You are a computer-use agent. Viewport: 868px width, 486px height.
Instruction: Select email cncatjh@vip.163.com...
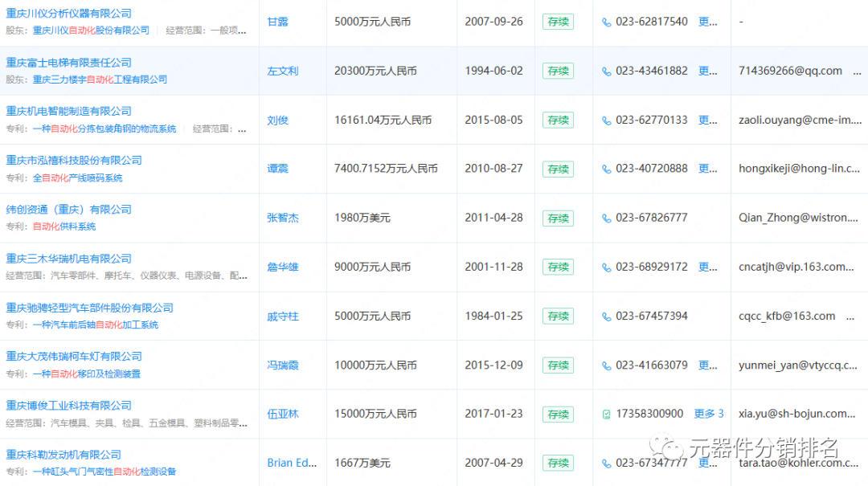796,267
